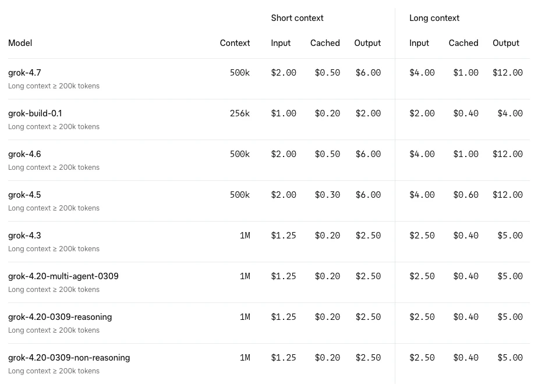Image resolution: width=538 pixels, height=392 pixels.
Task: Click the grok-4.5 model name
Action: pos(24,195)
